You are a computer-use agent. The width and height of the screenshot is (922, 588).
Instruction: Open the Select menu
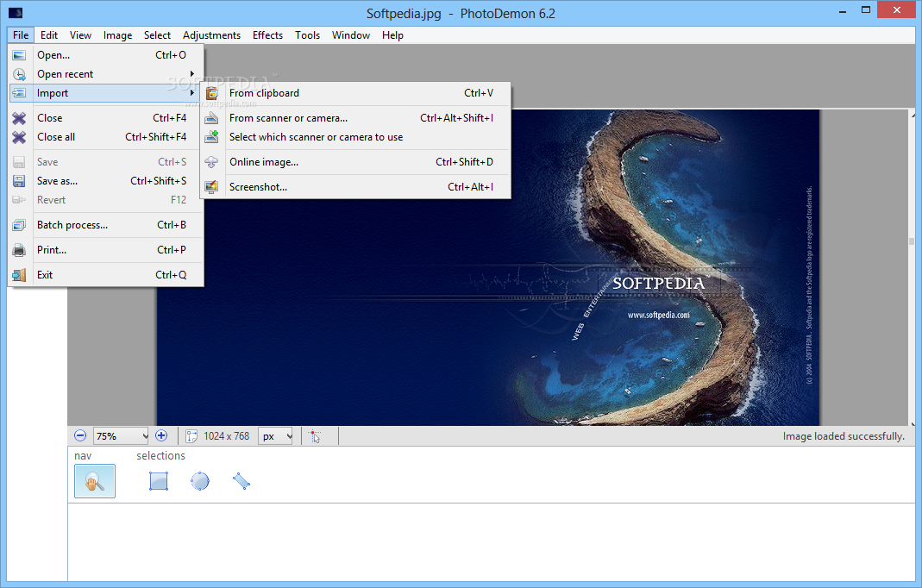tap(157, 35)
